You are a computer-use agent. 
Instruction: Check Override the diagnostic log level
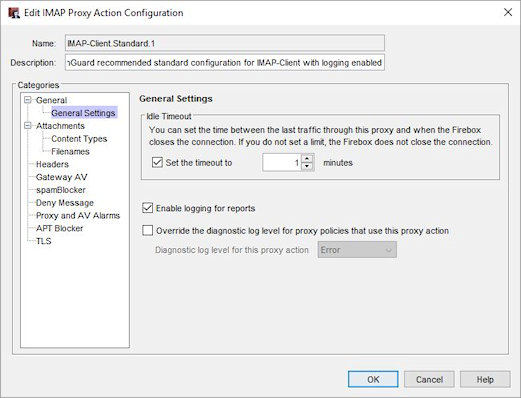(147, 230)
